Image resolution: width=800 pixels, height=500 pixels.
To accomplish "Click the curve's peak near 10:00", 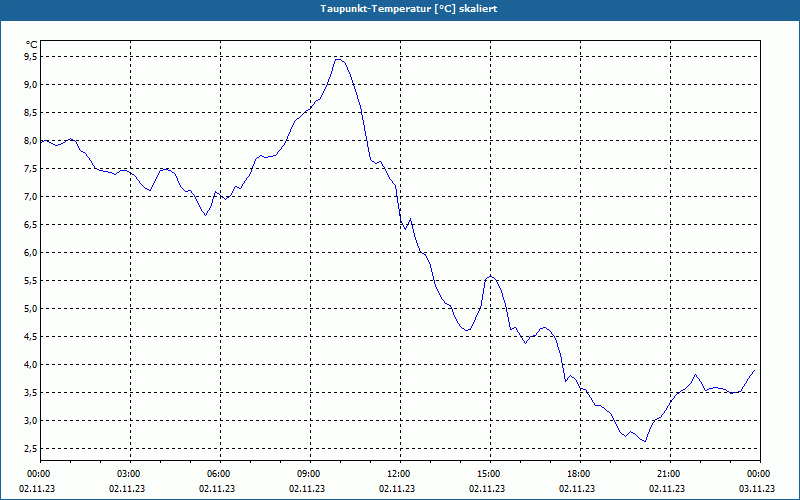I will (338, 59).
